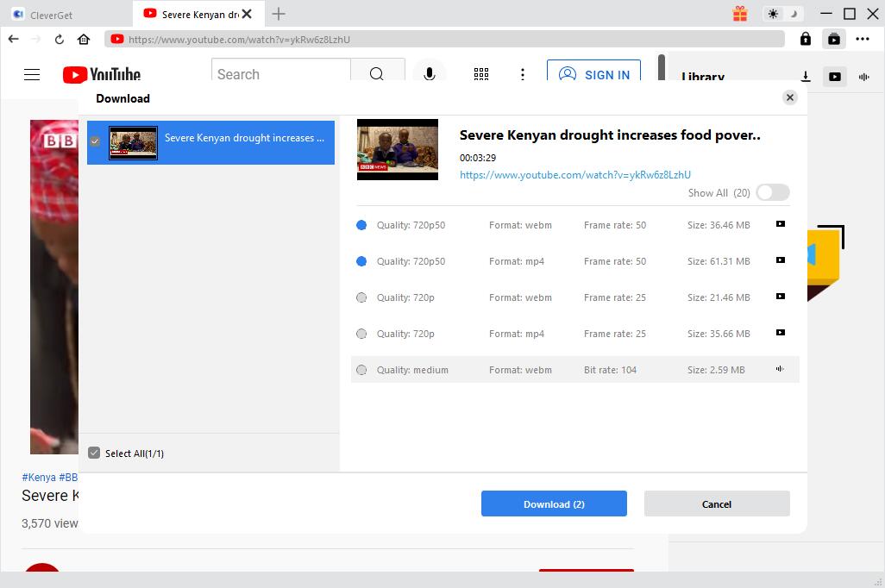
Task: Click the audio waveform icon in Library panel
Action: (863, 77)
